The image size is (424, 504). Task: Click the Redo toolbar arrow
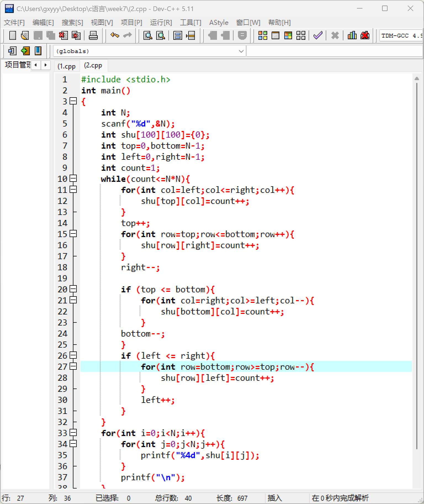[x=127, y=35]
